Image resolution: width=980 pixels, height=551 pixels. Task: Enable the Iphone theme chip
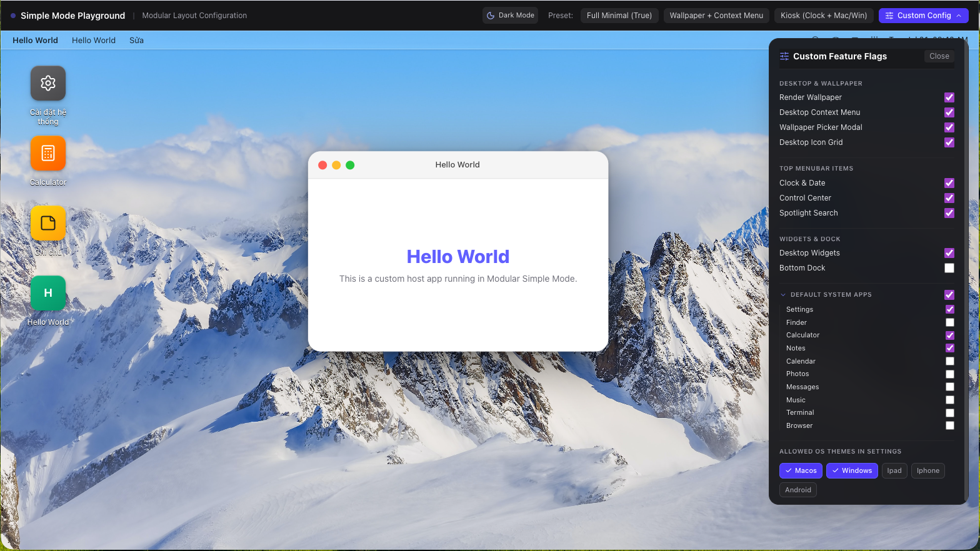pos(928,471)
